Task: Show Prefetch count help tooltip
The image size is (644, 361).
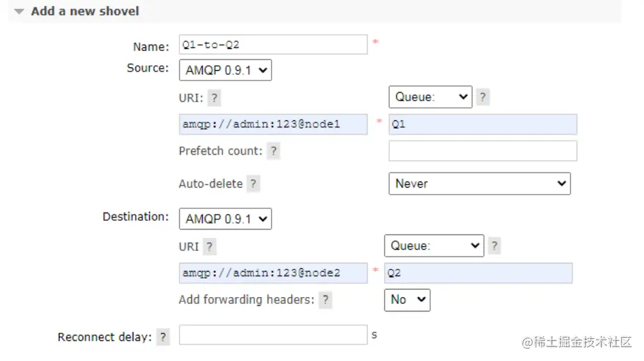Action: click(x=274, y=151)
